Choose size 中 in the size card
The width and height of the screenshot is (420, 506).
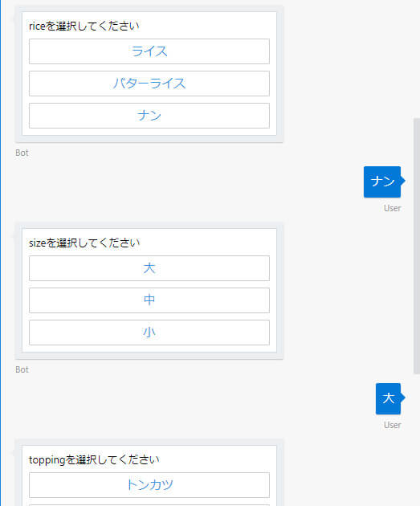tap(149, 300)
